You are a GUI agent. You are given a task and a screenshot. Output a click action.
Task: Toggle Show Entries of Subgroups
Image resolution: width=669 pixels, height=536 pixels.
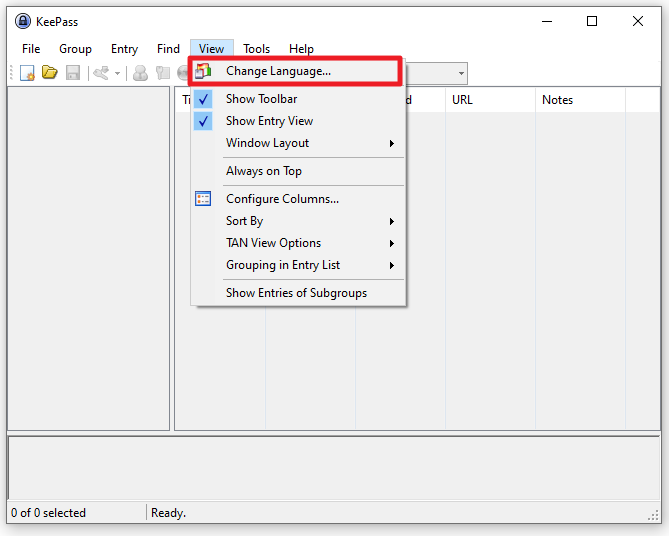click(298, 293)
